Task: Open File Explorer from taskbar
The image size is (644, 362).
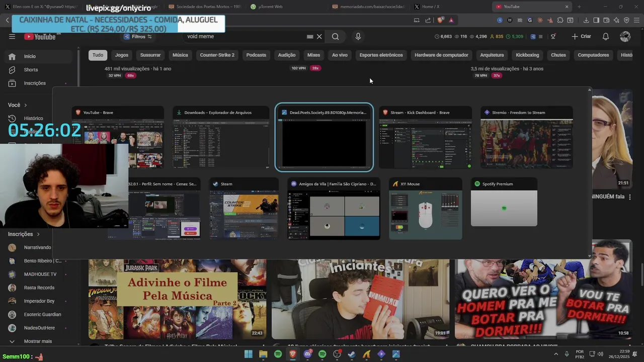Action: click(x=263, y=354)
